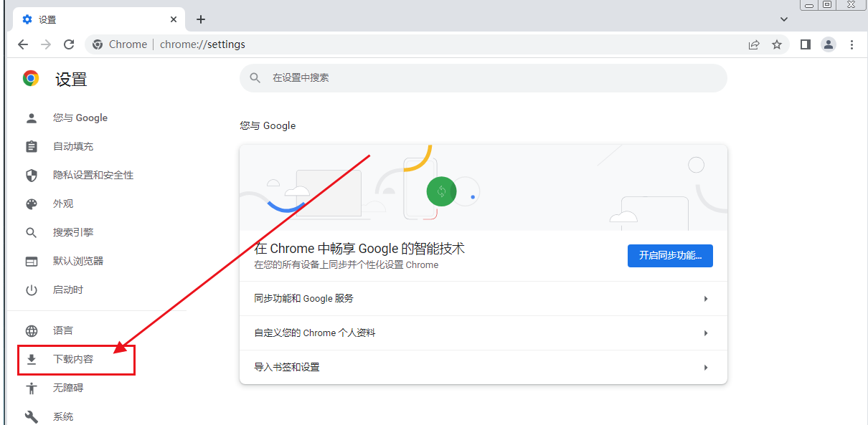Click the 在您的所有设备上同步并个性化设置 Chrome text
This screenshot has width=868, height=425.
[x=346, y=264]
